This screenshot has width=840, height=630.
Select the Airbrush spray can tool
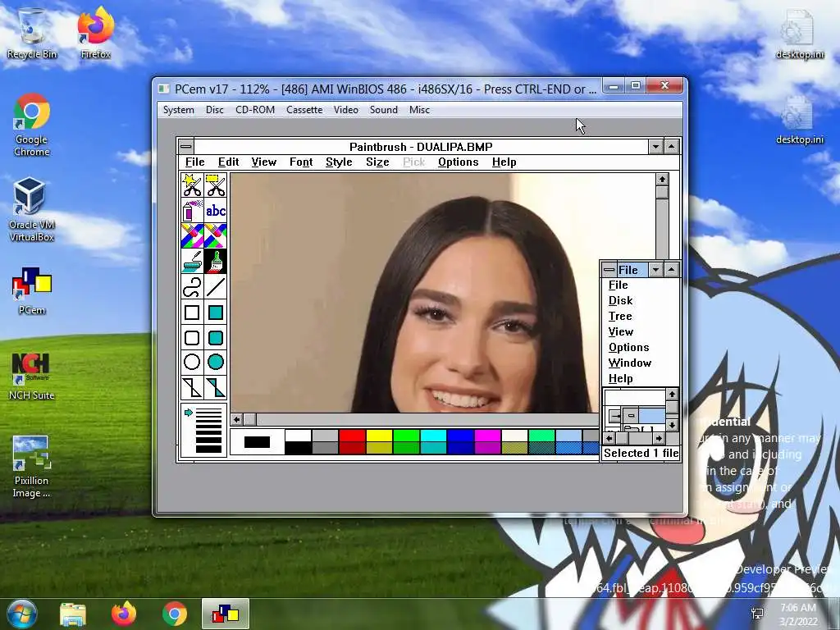pyautogui.click(x=192, y=211)
